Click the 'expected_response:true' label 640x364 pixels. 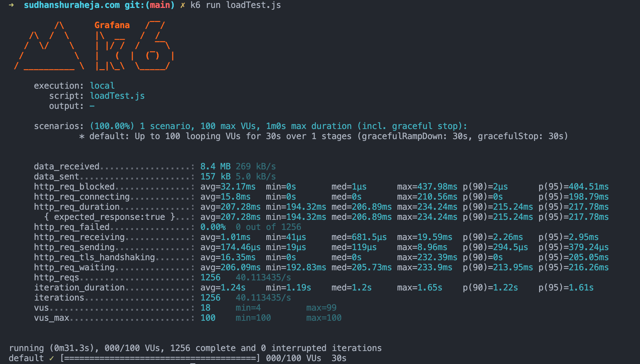pos(110,217)
